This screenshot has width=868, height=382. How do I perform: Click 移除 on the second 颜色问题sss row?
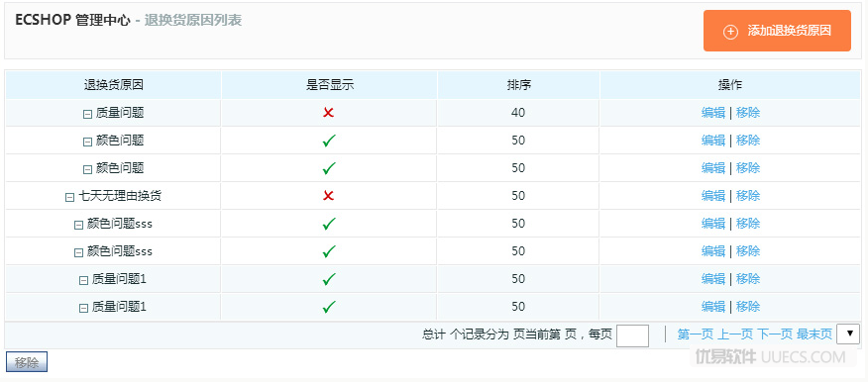(748, 251)
